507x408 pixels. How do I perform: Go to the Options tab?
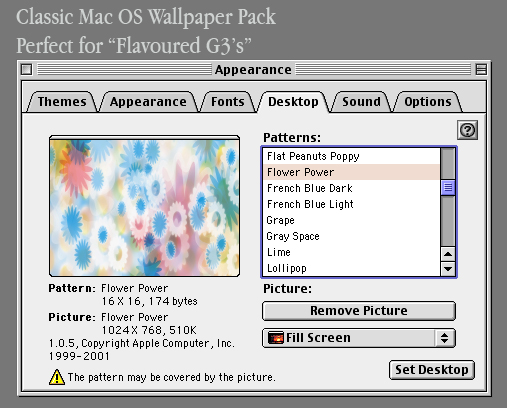coord(428,102)
